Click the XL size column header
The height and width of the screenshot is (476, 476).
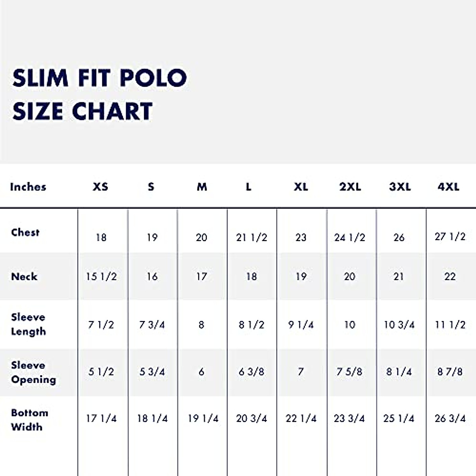pos(301,187)
